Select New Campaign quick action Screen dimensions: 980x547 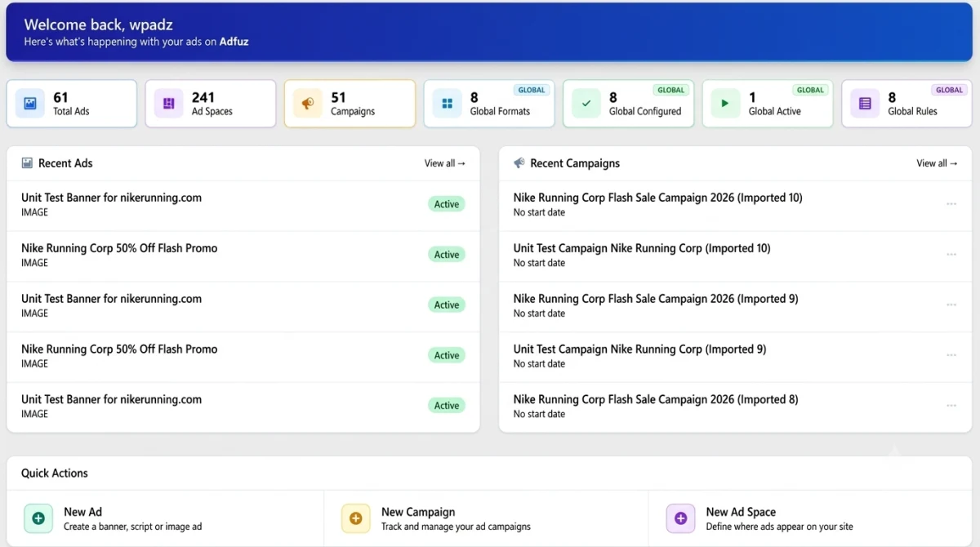487,518
